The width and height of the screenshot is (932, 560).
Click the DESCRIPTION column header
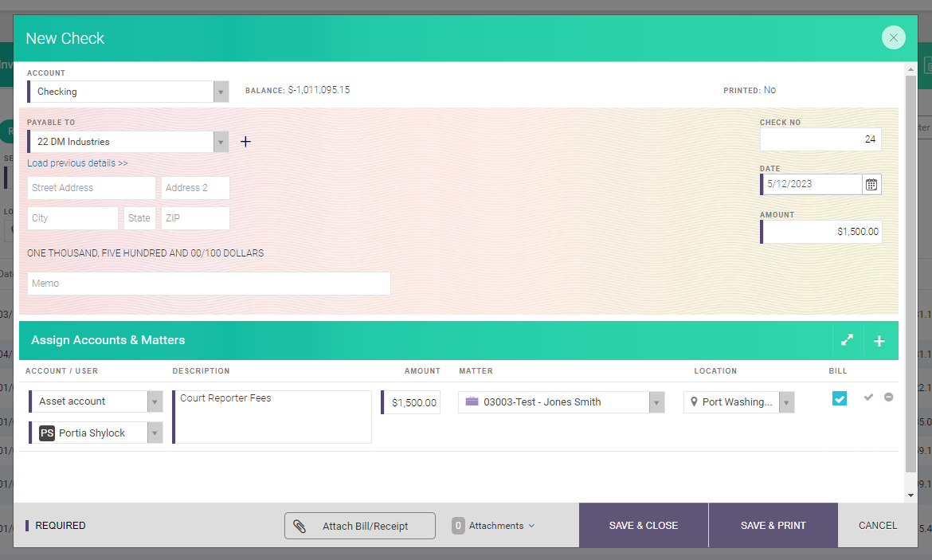click(201, 371)
